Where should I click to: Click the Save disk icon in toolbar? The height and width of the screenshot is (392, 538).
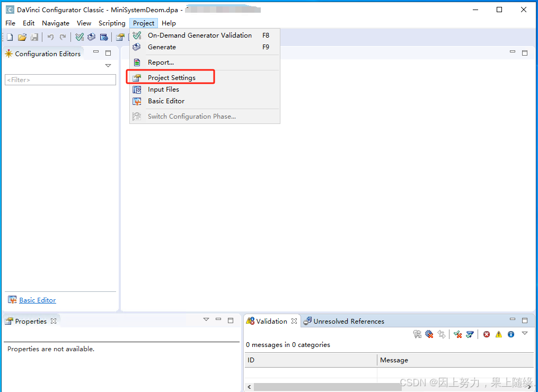point(34,37)
